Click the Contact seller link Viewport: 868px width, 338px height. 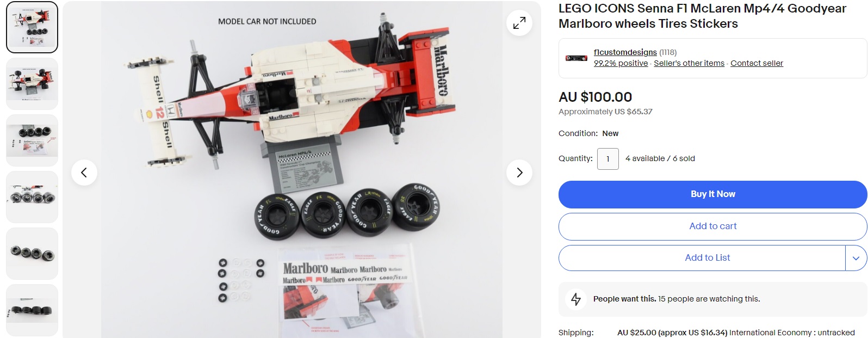pos(757,63)
